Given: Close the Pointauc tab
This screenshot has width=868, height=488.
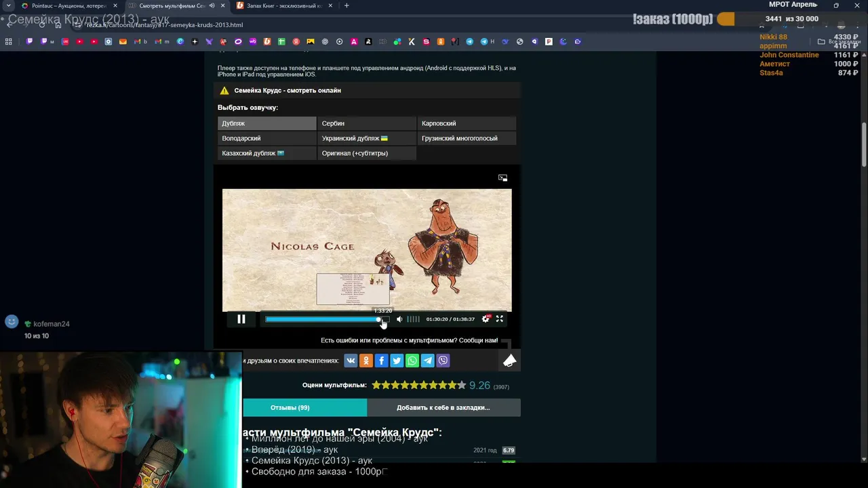Looking at the screenshot, I should (115, 5).
